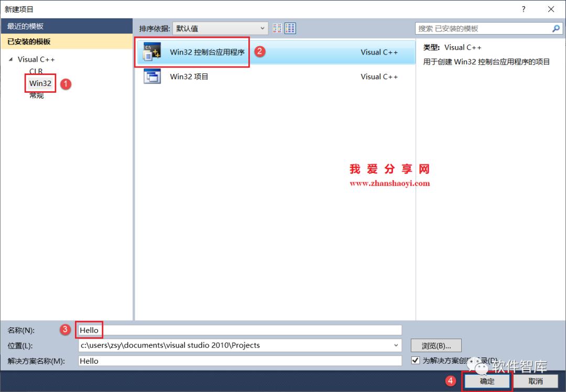Open the help question mark button

click(524, 9)
